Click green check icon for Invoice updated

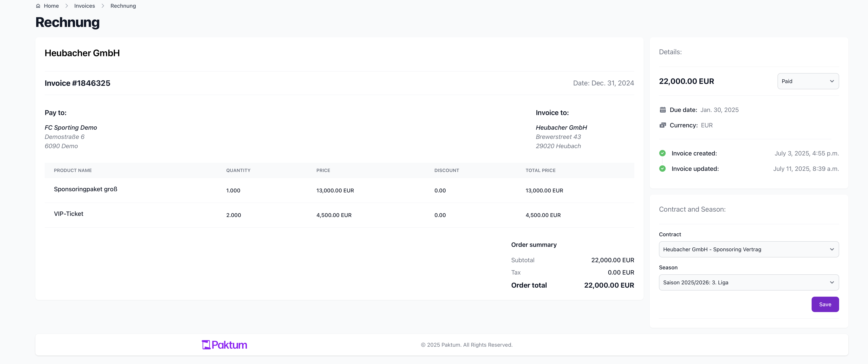tap(662, 169)
